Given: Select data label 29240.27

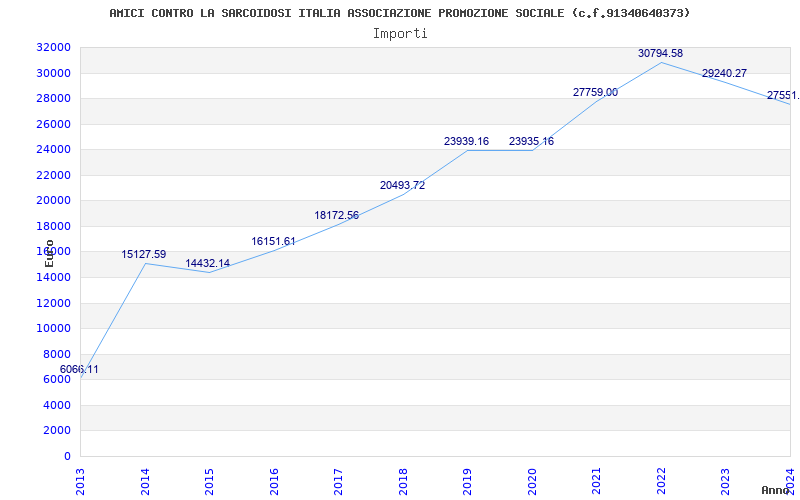Looking at the screenshot, I should click(724, 73).
